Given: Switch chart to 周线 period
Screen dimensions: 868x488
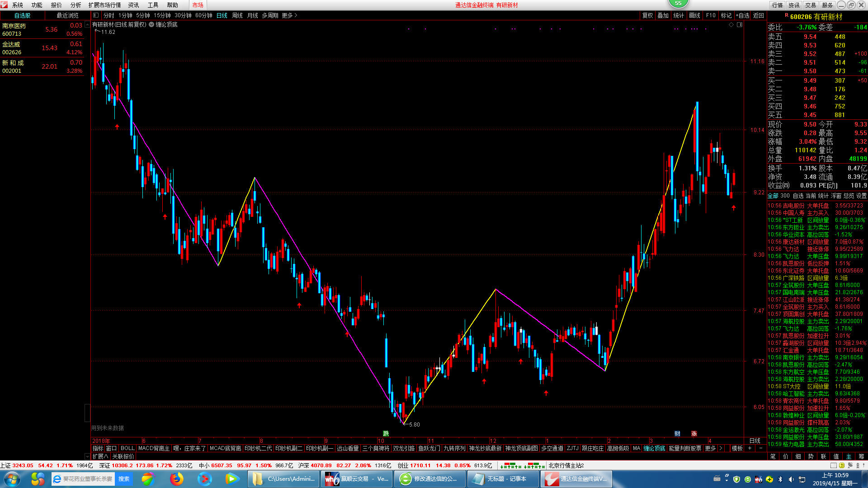Looking at the screenshot, I should (x=237, y=15).
